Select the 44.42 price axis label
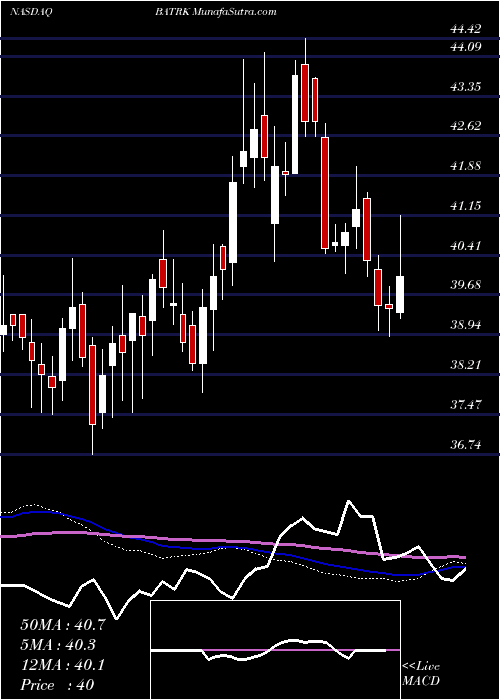 coord(466,29)
